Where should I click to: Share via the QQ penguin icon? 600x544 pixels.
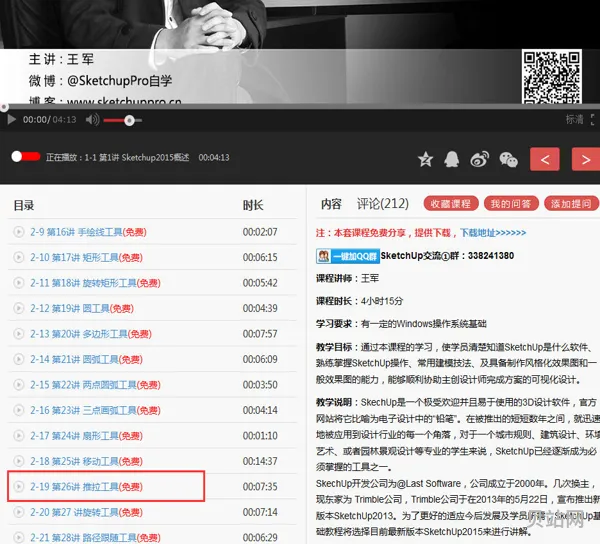452,160
